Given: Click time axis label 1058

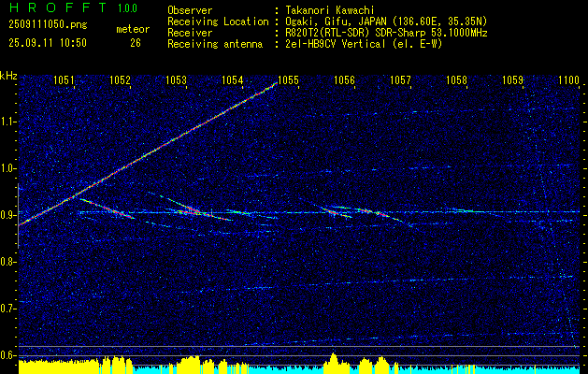Looking at the screenshot, I should [x=457, y=79].
